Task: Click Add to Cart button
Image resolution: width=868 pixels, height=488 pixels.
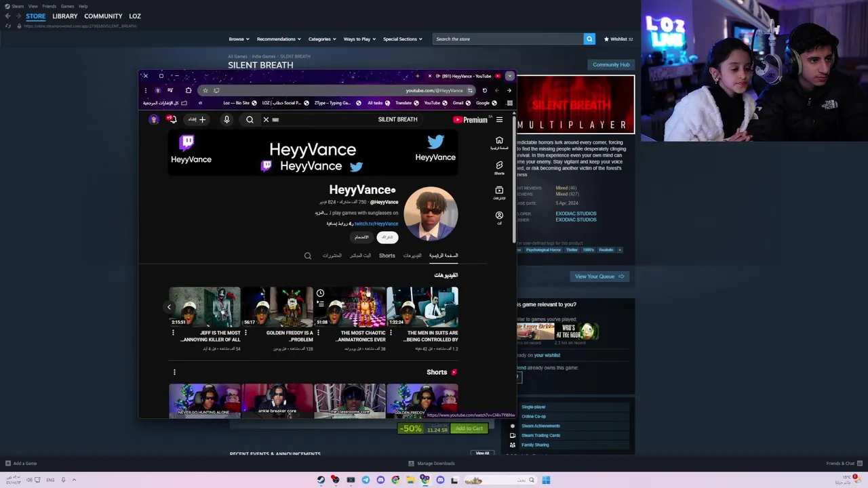Action: click(x=469, y=428)
